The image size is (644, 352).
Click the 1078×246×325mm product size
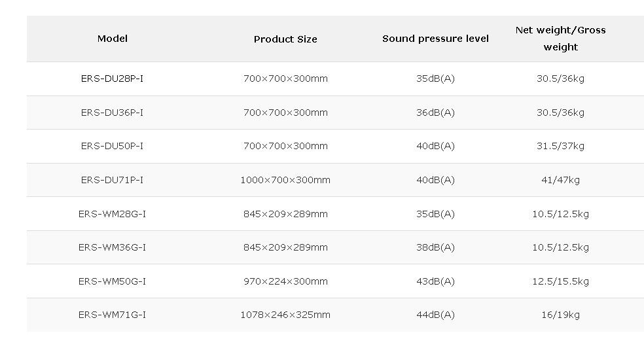click(285, 315)
